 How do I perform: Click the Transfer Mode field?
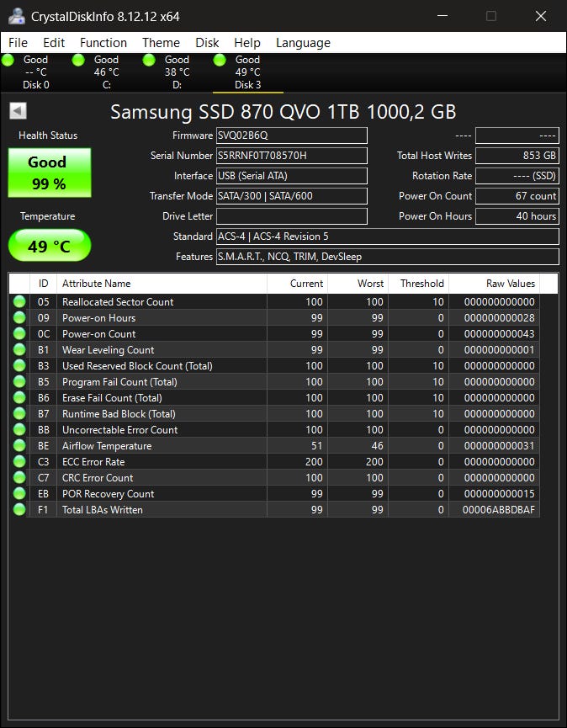point(292,196)
